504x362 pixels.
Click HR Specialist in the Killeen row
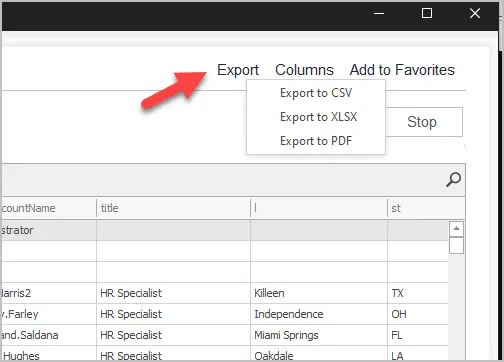pyautogui.click(x=173, y=293)
